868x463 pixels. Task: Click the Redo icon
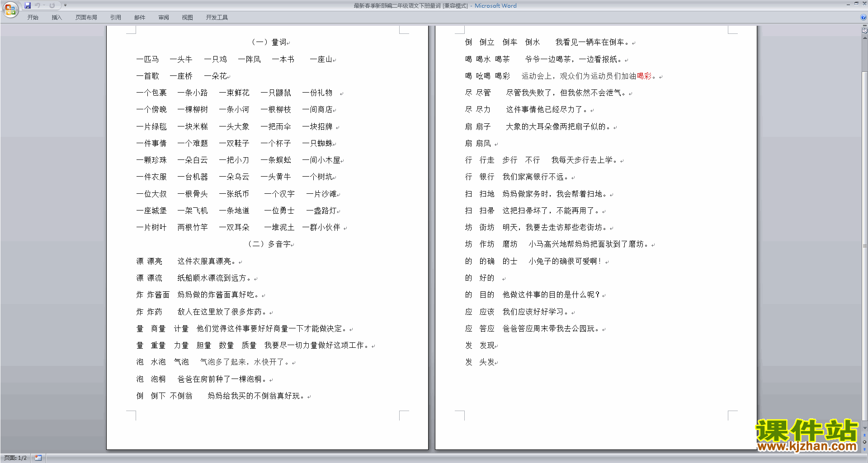[x=52, y=5]
